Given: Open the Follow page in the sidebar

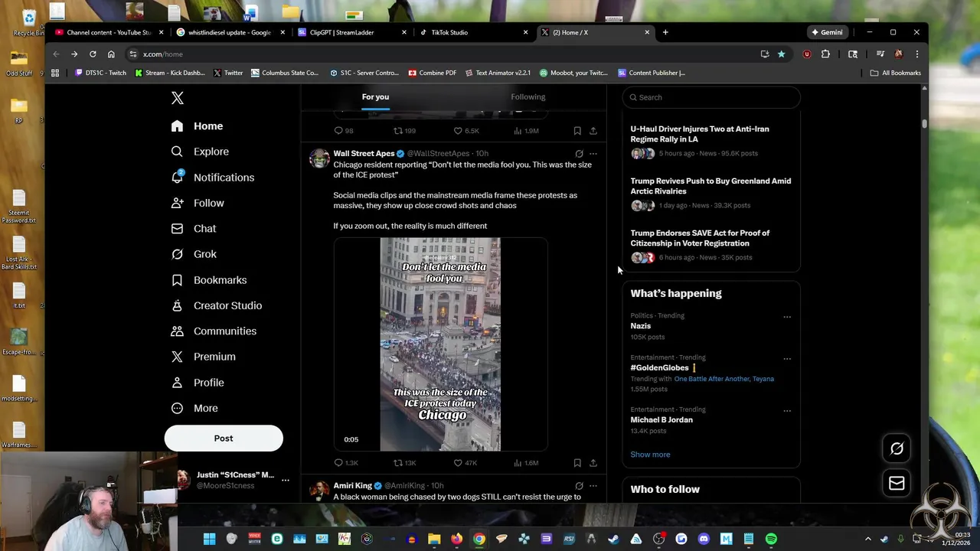Looking at the screenshot, I should tap(198, 203).
